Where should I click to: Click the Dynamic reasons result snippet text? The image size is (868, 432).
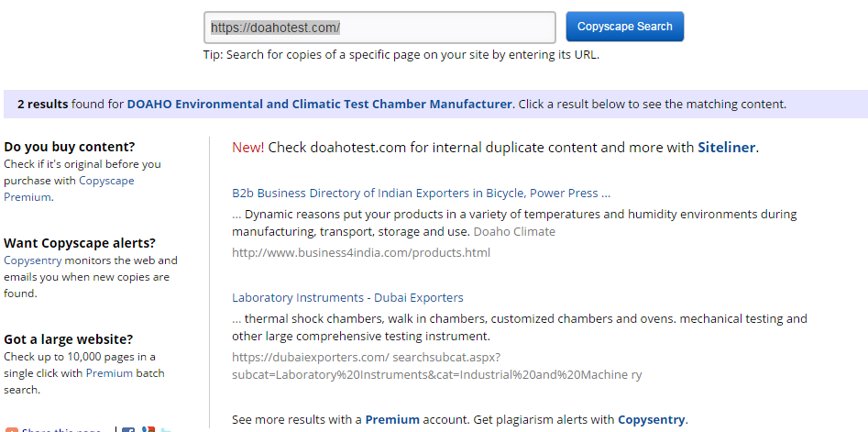514,223
